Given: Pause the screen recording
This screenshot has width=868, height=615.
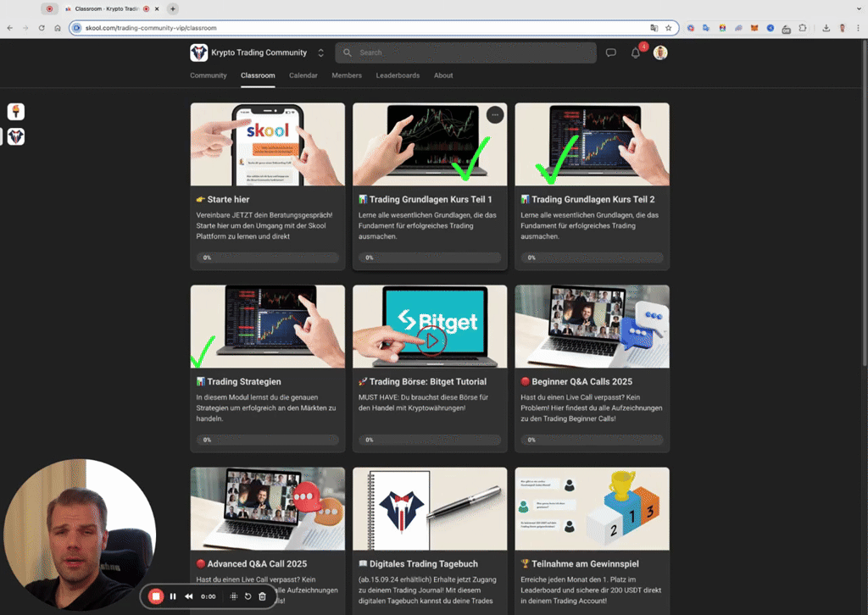Looking at the screenshot, I should coord(173,596).
